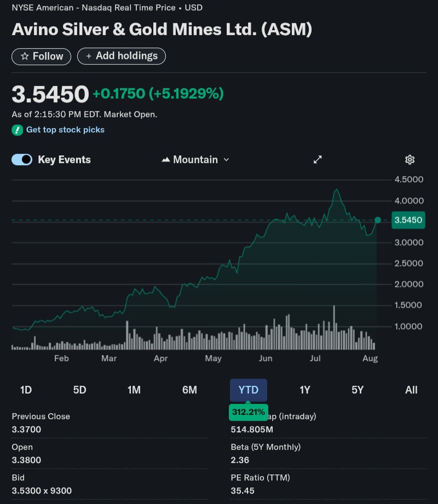Select the 1M time range

click(x=134, y=390)
